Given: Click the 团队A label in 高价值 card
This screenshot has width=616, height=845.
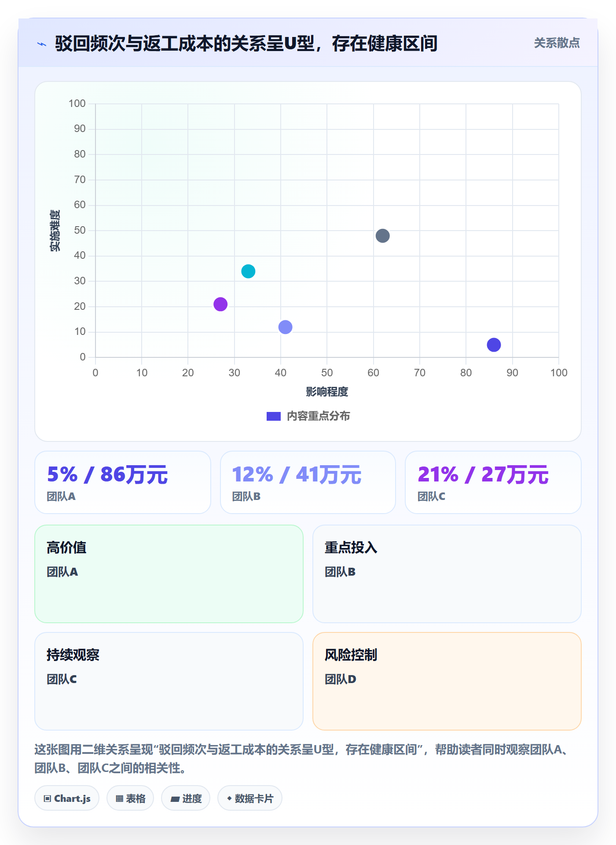Looking at the screenshot, I should pyautogui.click(x=62, y=572).
